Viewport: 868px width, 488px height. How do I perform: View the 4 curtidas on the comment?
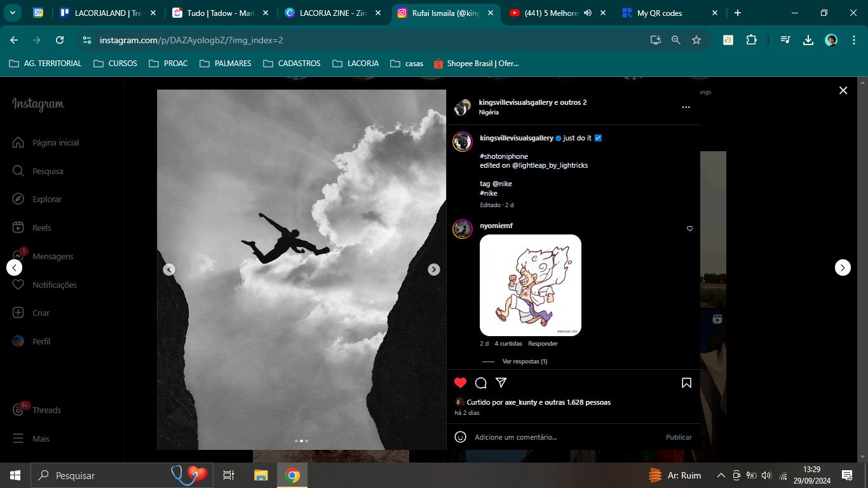tap(508, 344)
